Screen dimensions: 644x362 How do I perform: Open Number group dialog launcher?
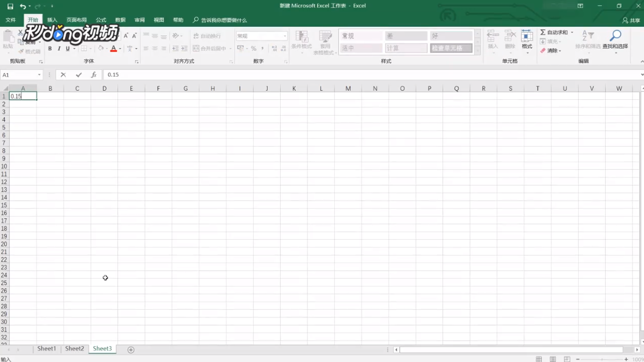(286, 62)
